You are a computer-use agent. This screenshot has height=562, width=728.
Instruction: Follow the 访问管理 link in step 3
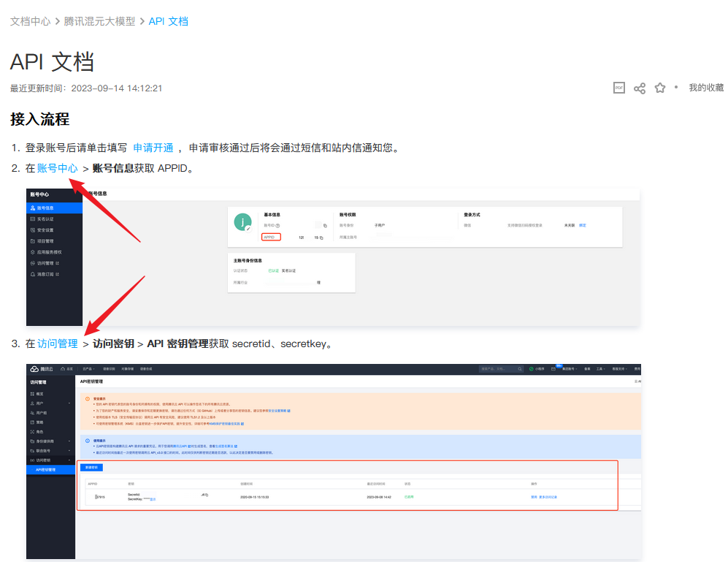[x=57, y=343]
